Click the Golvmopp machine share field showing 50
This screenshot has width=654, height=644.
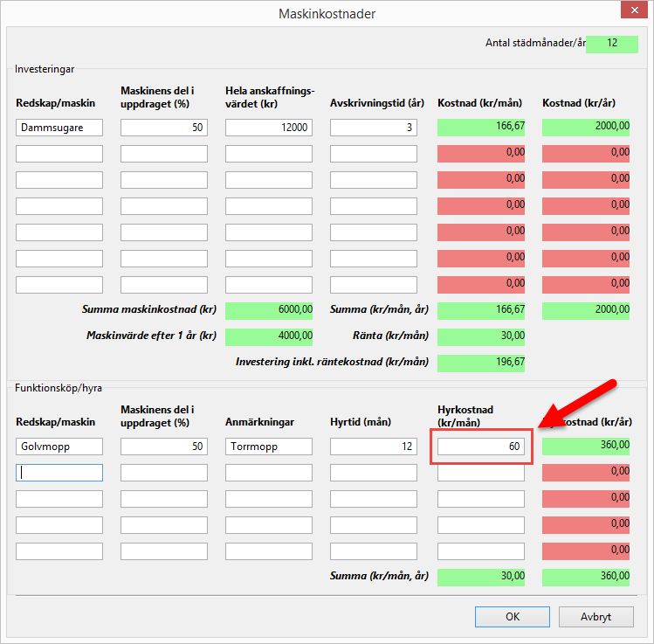point(164,447)
